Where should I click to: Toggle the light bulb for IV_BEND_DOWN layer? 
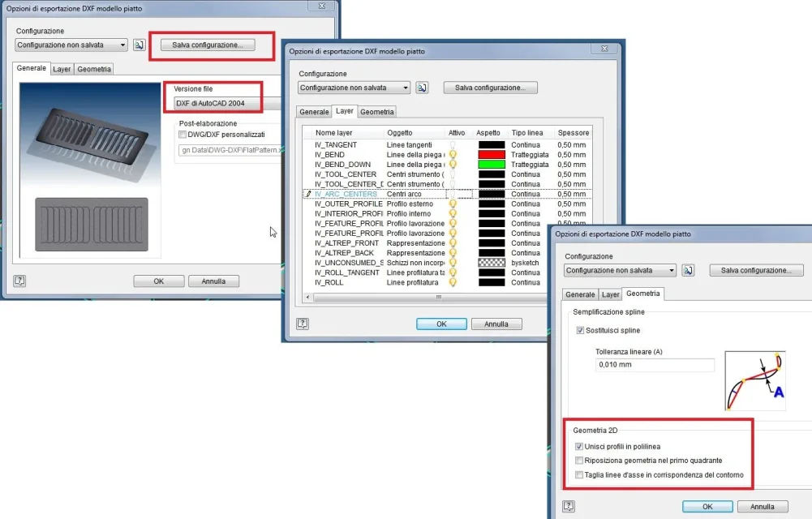tap(453, 165)
